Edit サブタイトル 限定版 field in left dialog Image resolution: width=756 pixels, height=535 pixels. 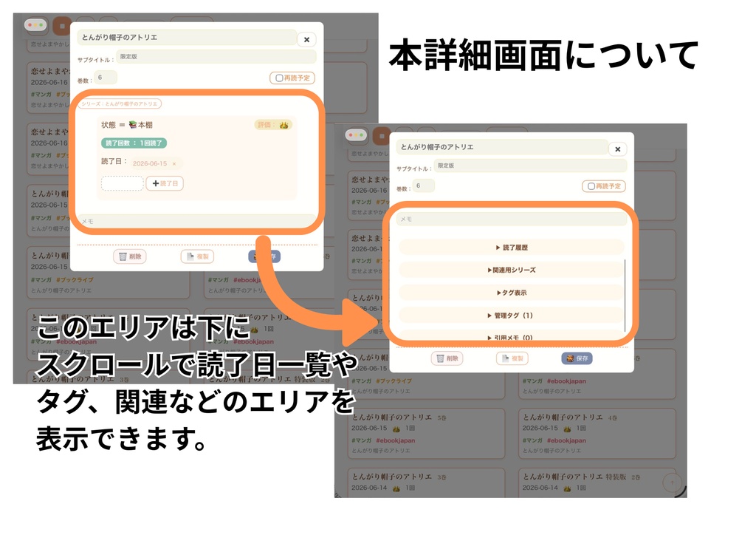(216, 56)
